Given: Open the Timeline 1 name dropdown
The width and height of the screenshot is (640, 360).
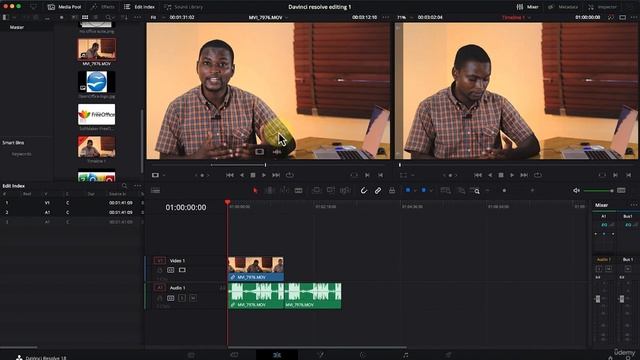Looking at the screenshot, I should [516, 18].
